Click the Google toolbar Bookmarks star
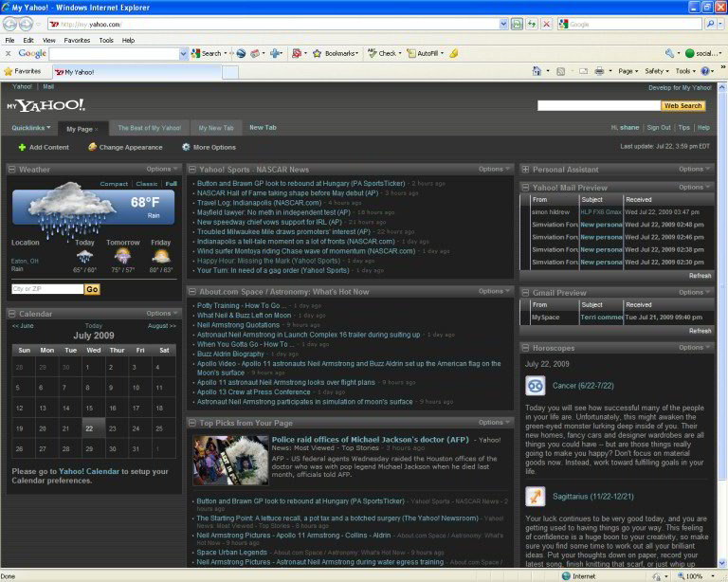The width and height of the screenshot is (728, 582). [318, 54]
